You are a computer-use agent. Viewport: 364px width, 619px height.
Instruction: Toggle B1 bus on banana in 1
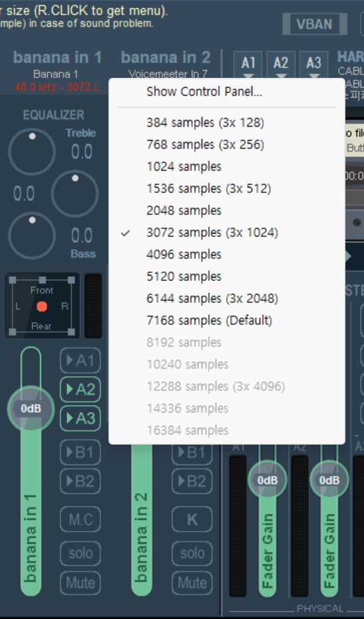[81, 452]
